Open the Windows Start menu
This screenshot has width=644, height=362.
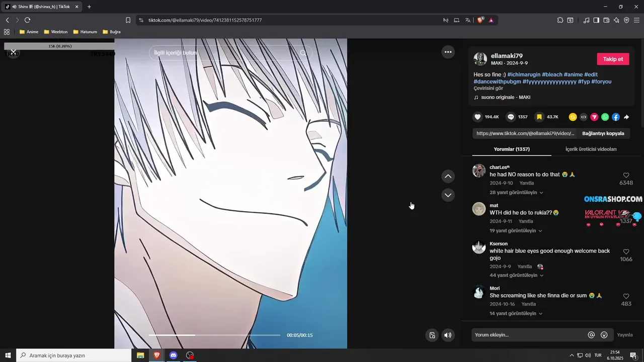pyautogui.click(x=8, y=355)
